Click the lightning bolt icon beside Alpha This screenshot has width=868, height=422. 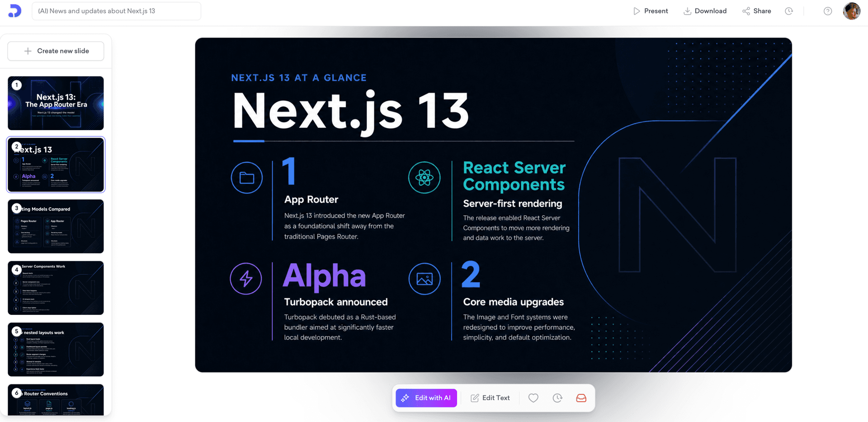coord(246,278)
